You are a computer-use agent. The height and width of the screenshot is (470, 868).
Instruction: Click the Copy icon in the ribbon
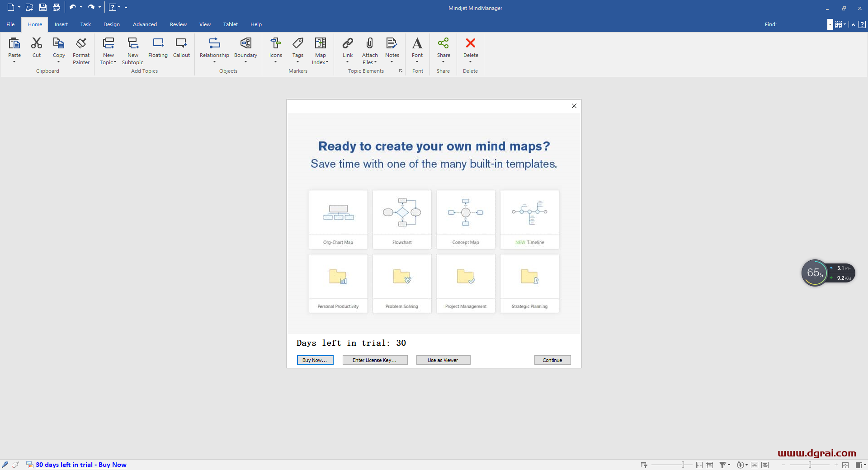[x=59, y=43]
